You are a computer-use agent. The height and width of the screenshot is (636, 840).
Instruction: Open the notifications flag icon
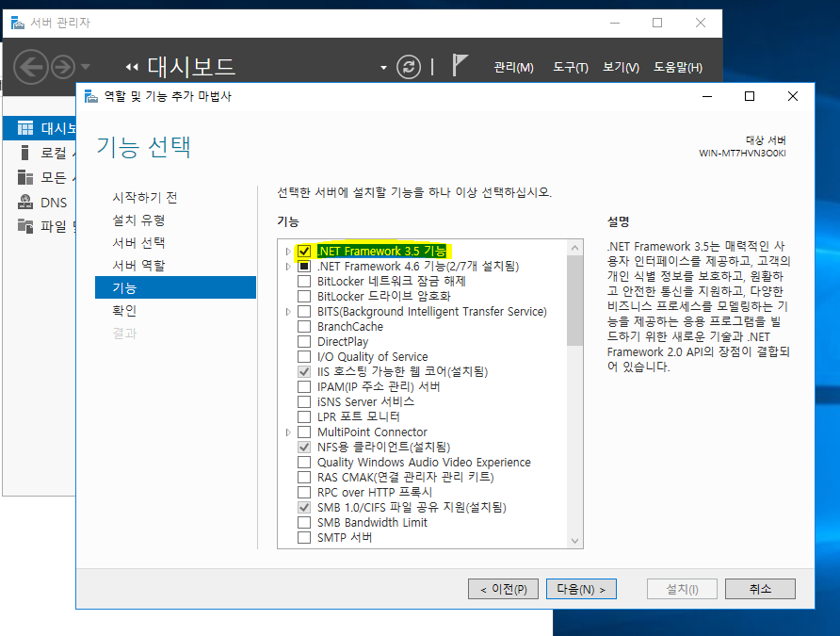[460, 65]
